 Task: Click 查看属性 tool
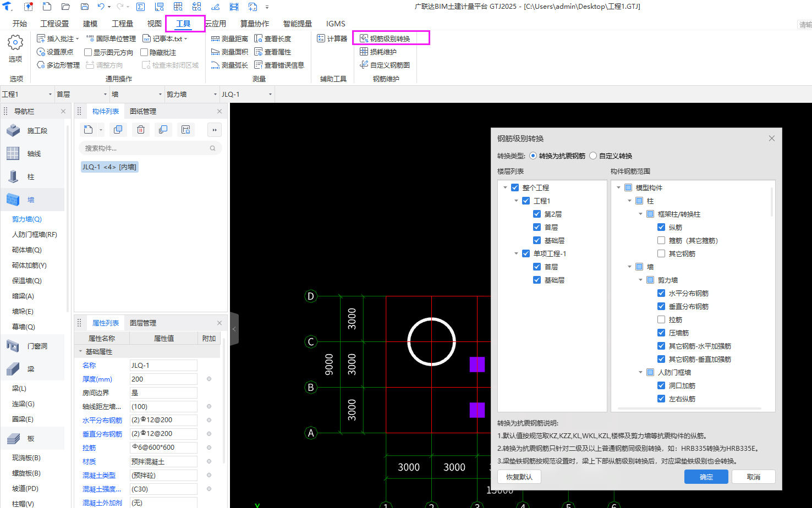[x=273, y=52]
